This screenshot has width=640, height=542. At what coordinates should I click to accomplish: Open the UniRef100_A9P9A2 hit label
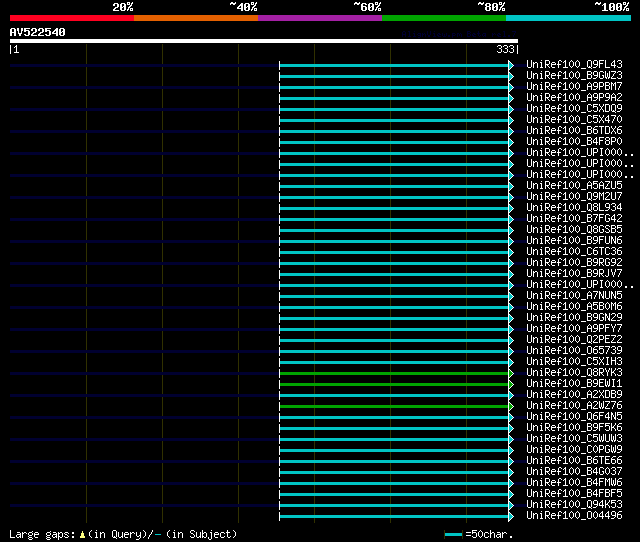pos(574,97)
